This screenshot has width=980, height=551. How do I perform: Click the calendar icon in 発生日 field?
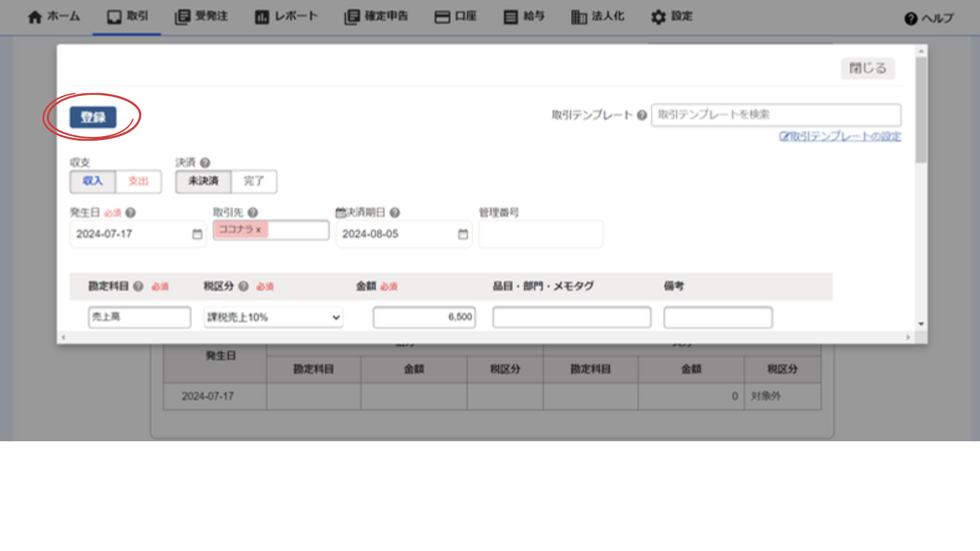(197, 234)
